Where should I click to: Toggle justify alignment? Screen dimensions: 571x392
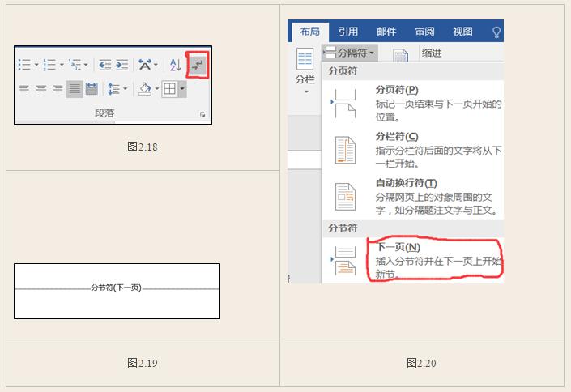[x=75, y=88]
